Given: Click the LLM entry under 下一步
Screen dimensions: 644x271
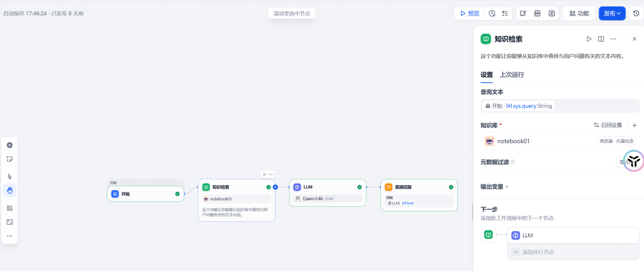Looking at the screenshot, I should coord(574,235).
